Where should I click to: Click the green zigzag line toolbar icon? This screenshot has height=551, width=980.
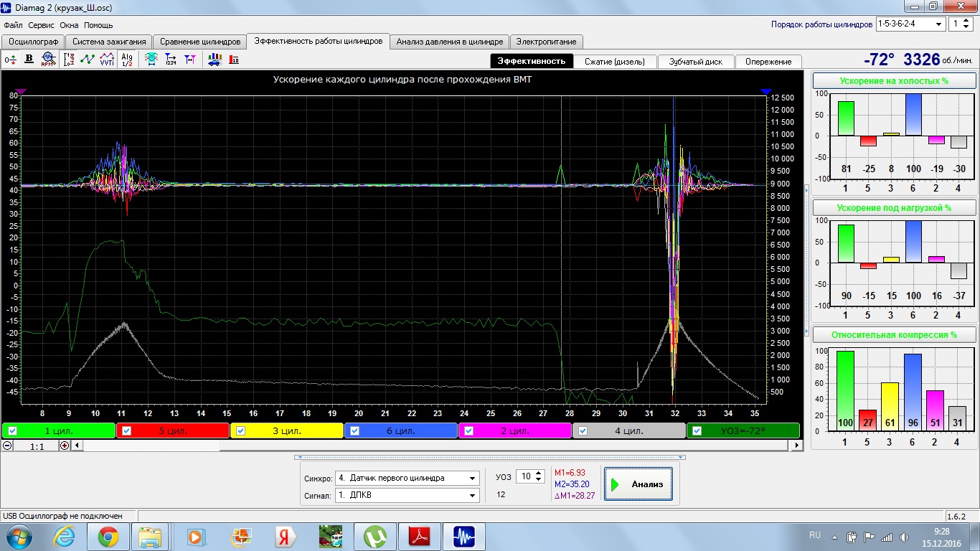coord(88,59)
